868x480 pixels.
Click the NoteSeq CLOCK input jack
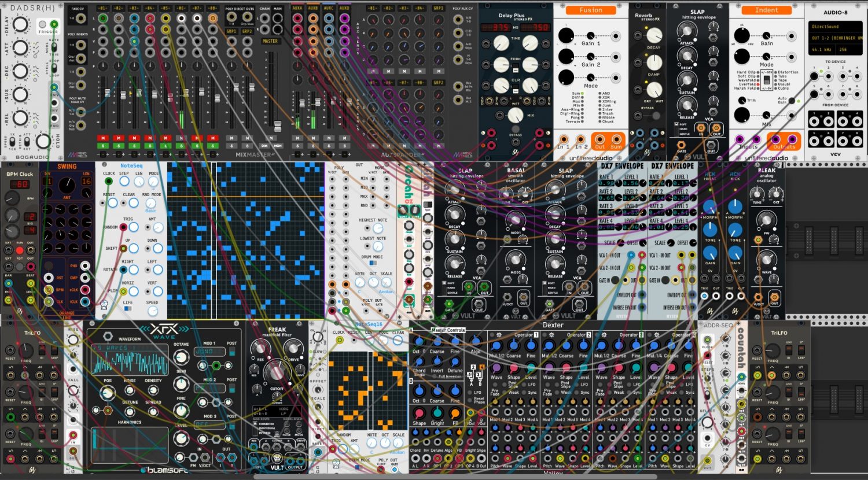109,182
